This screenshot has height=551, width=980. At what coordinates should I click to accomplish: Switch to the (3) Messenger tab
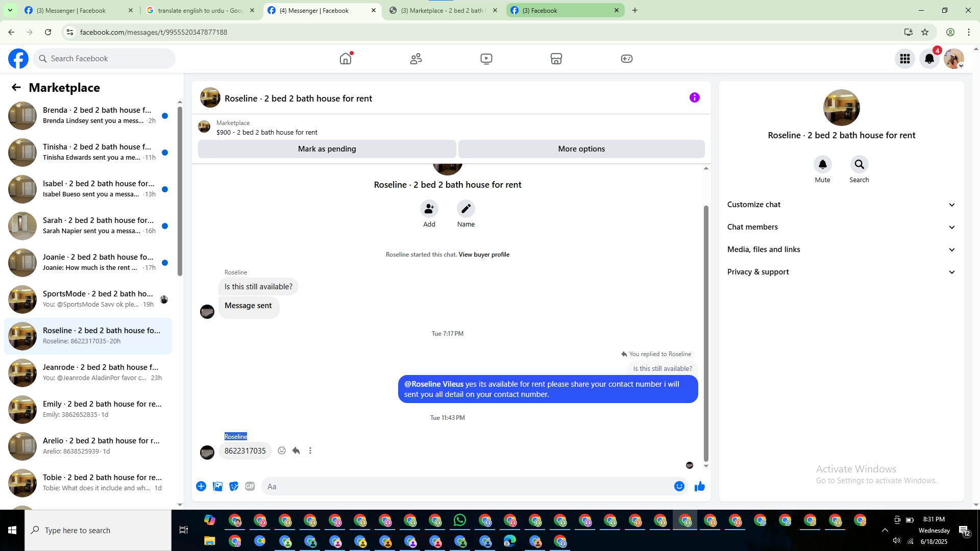(x=79, y=10)
